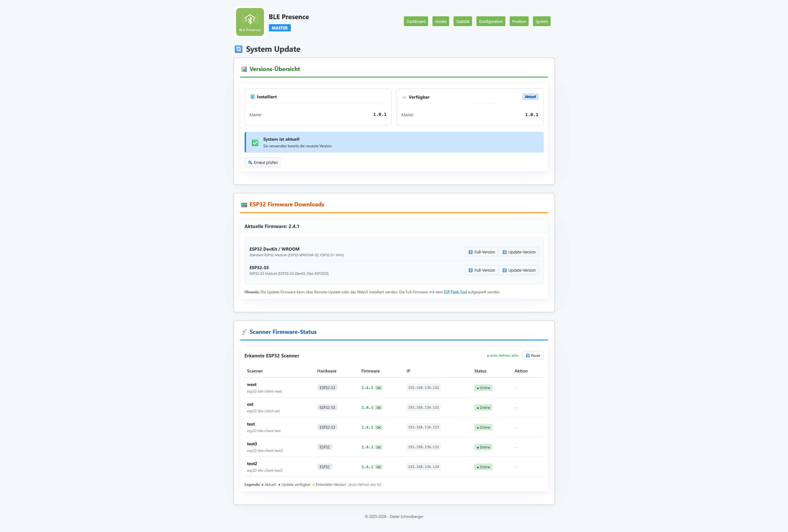
Task: Download Update-Version for ESP32-S3
Action: 519,270
